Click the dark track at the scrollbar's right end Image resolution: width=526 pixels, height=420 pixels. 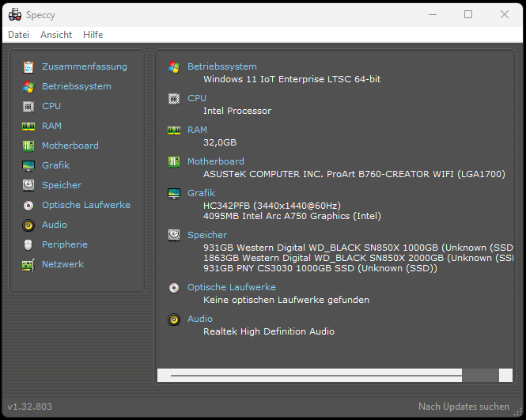tap(480, 376)
